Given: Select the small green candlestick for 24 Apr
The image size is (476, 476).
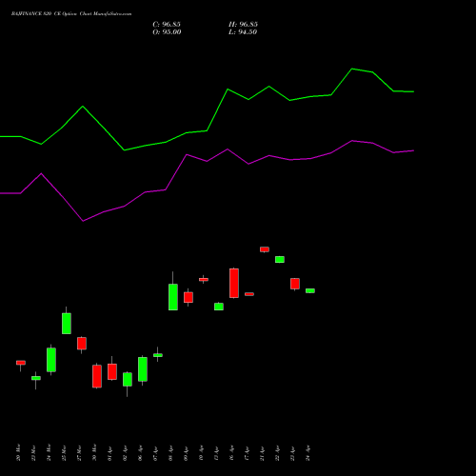Looking at the screenshot, I should point(310,290).
